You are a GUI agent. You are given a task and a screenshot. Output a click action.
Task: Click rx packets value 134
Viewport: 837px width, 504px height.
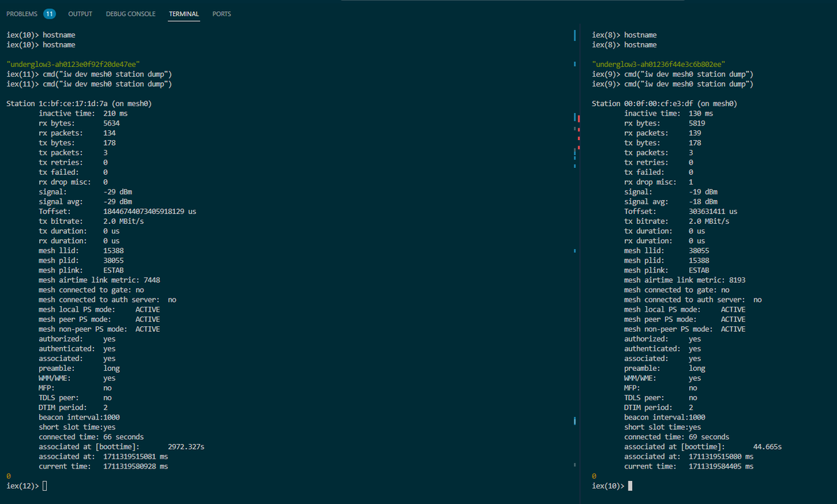110,132
